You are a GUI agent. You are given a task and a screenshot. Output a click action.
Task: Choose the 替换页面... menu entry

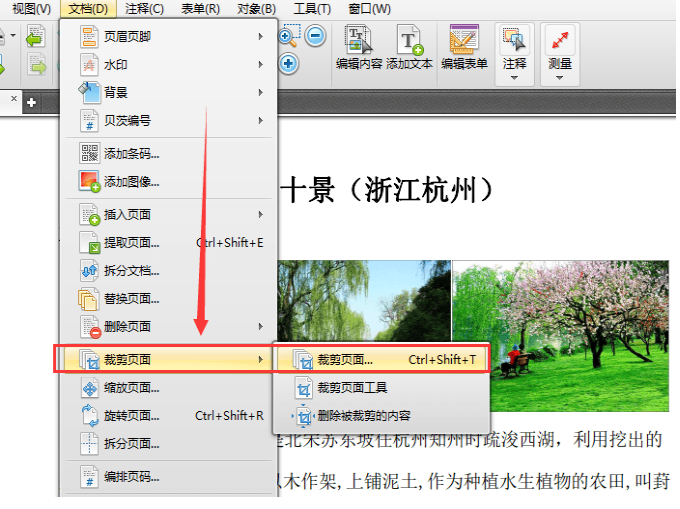pyautogui.click(x=169, y=299)
